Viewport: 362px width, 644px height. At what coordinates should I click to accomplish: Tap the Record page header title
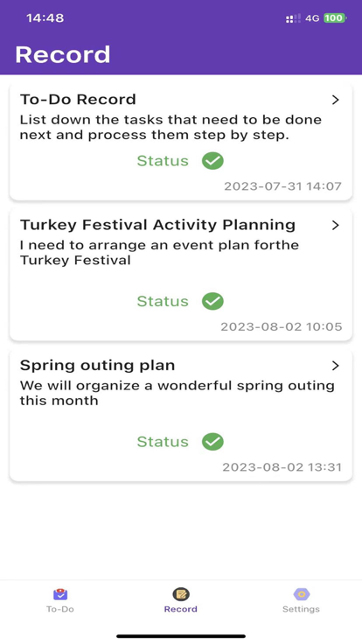(63, 54)
